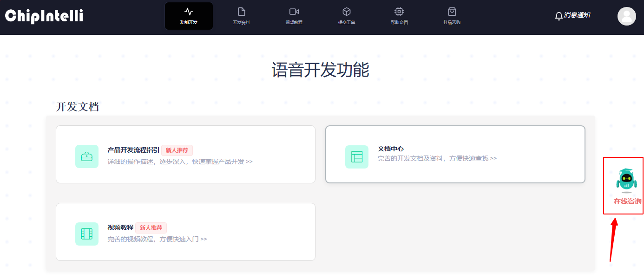This screenshot has height=279, width=644.
Task: Select the 样品采购 shopping bag tab
Action: [x=452, y=16]
